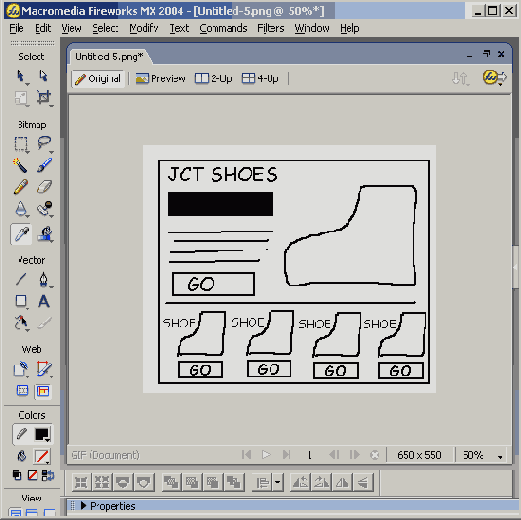Select the Lasso tool
The height and width of the screenshot is (520, 521).
[44, 144]
